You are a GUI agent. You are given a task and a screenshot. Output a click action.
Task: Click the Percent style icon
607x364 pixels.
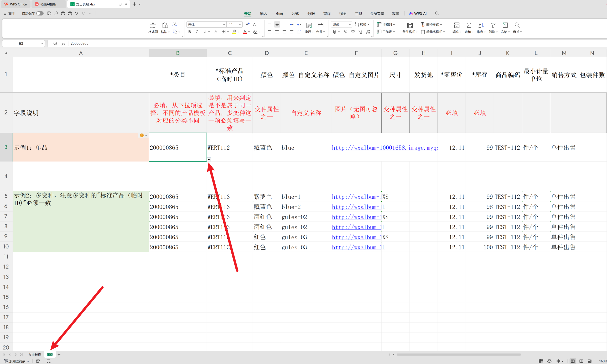click(346, 32)
